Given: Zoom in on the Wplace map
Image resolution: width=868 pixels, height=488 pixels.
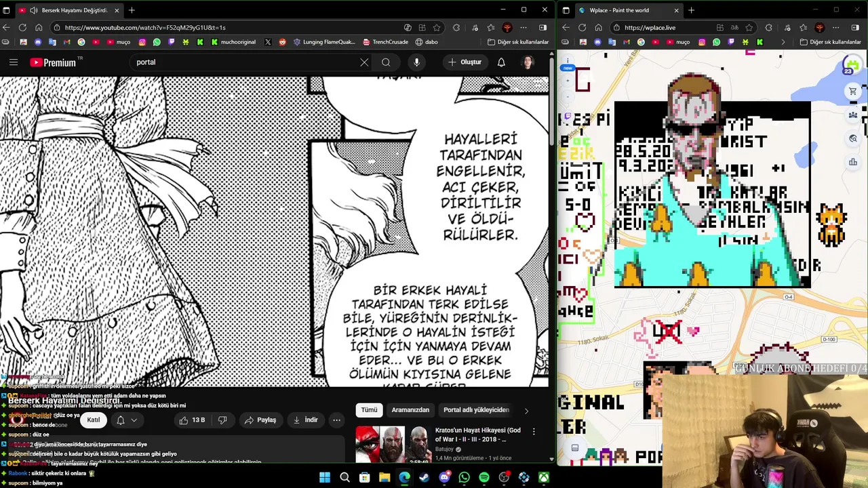Looking at the screenshot, I should (x=568, y=81).
